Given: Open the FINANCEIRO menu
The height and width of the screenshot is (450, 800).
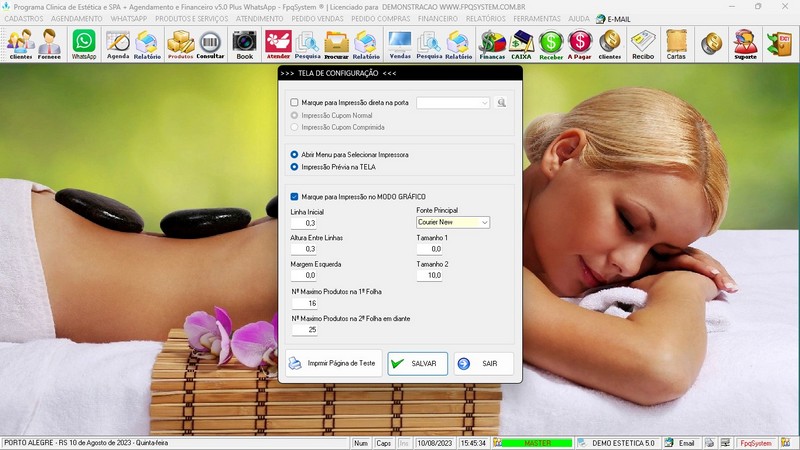Looking at the screenshot, I should click(438, 19).
